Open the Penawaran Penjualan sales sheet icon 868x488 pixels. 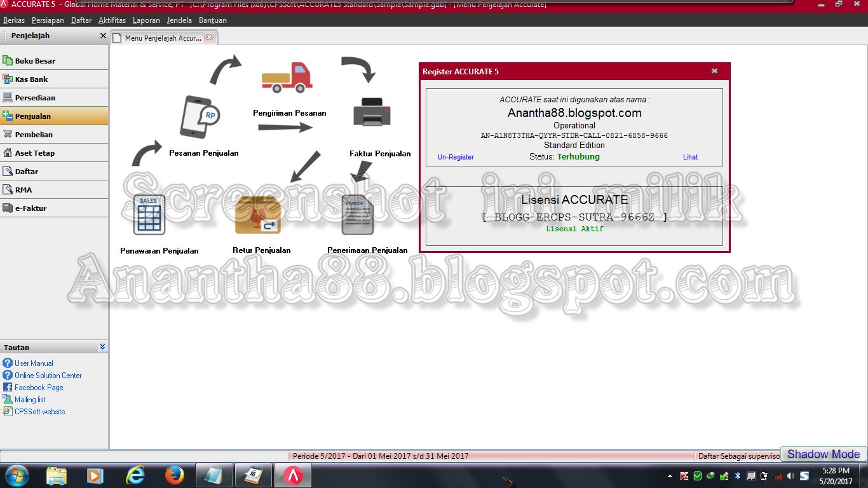coord(149,215)
